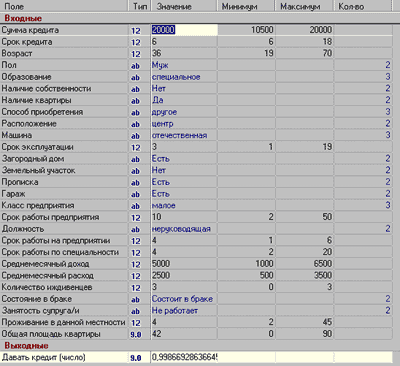
Task: Edit the Сумма кредита value field 20000
Action: click(x=184, y=30)
